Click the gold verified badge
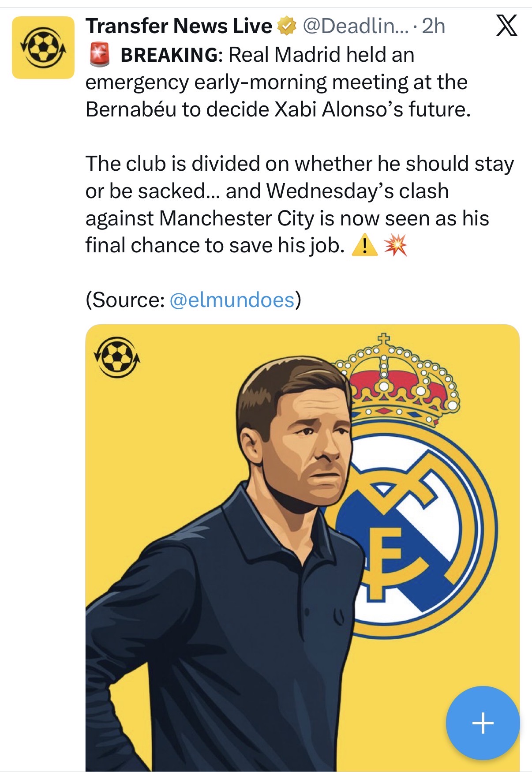The image size is (532, 772). pos(286,26)
